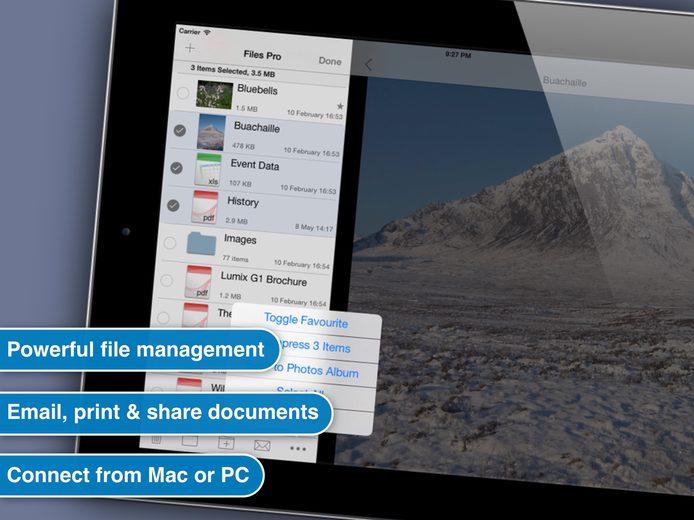The width and height of the screenshot is (694, 520).
Task: Click the '8 May 14:17' date
Action: pos(314,227)
